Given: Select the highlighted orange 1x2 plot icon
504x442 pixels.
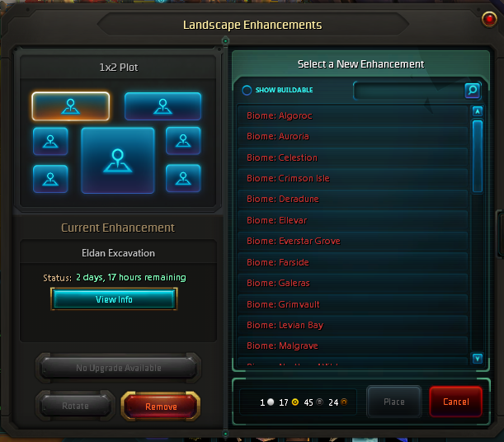Looking at the screenshot, I should click(x=70, y=106).
